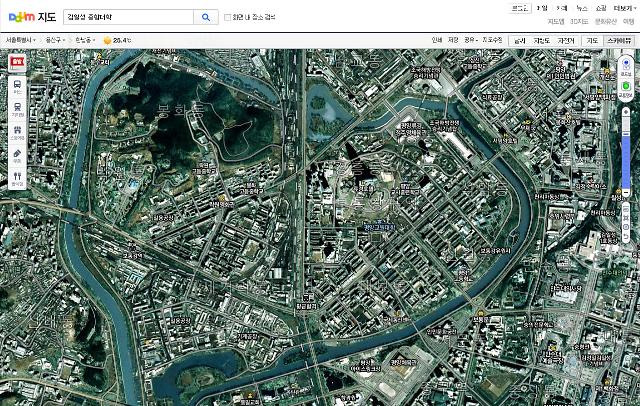
Task: Click the magnifier search button
Action: (206, 17)
